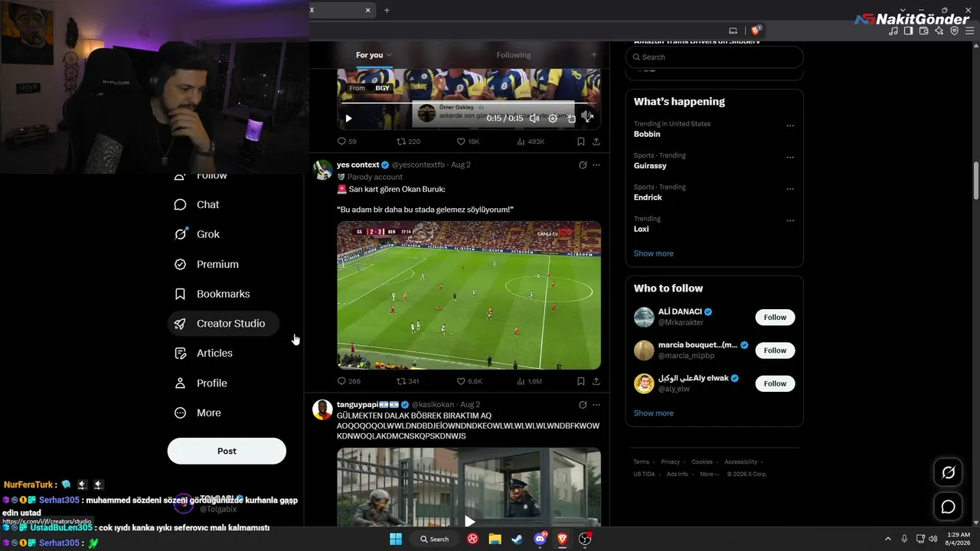980x551 pixels.
Task: Mute the video using speaker icon
Action: (x=534, y=119)
